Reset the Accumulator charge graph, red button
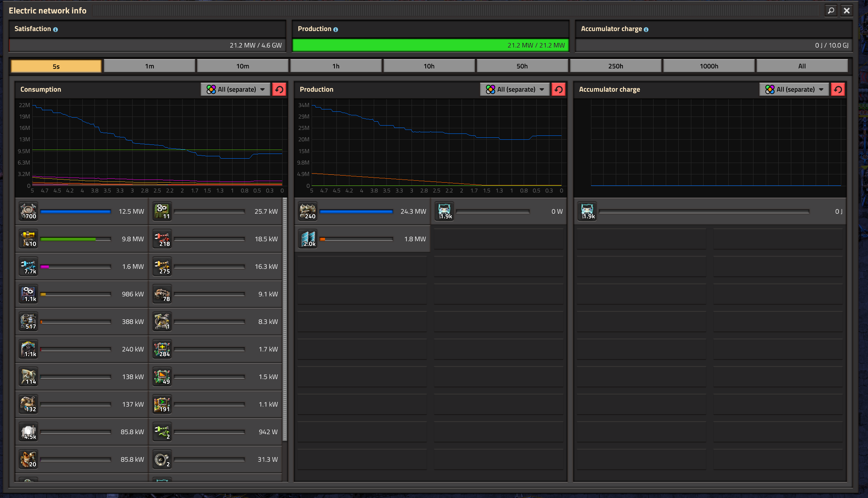This screenshot has width=868, height=498. coord(838,89)
